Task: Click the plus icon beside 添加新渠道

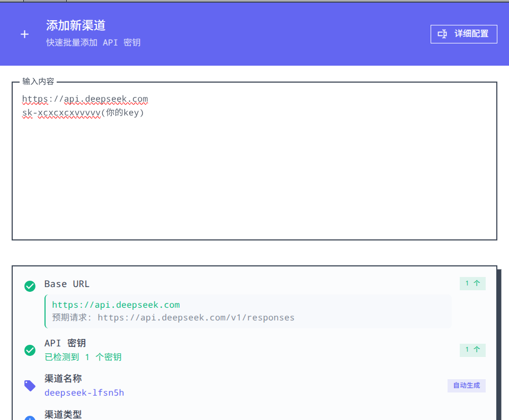Action: coord(25,34)
